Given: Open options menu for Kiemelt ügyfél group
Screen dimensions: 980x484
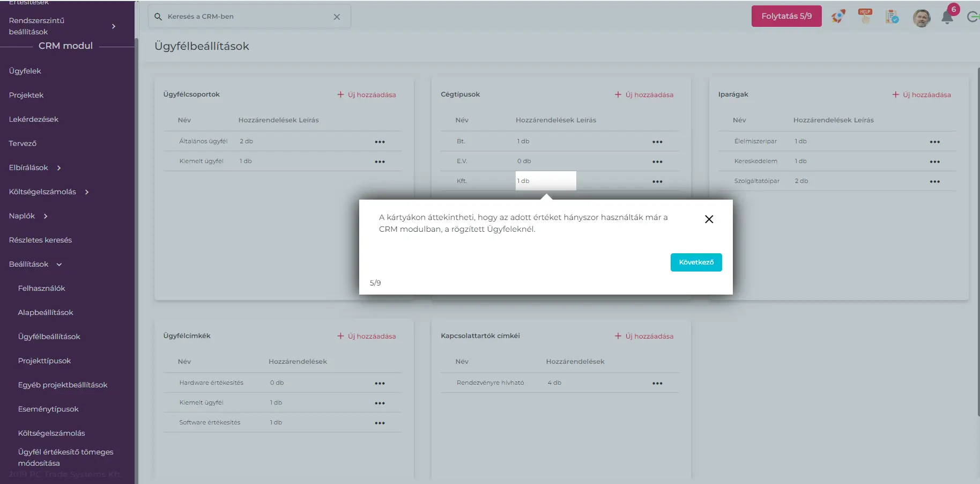Looking at the screenshot, I should 380,162.
